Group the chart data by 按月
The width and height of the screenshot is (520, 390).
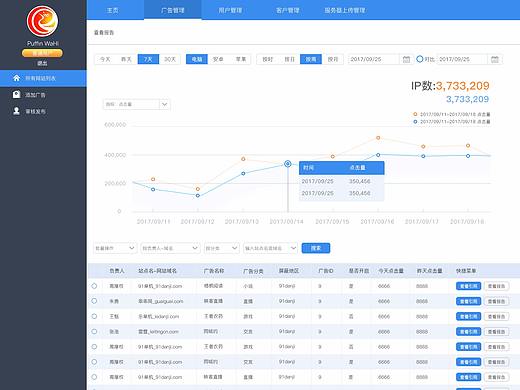[333, 59]
